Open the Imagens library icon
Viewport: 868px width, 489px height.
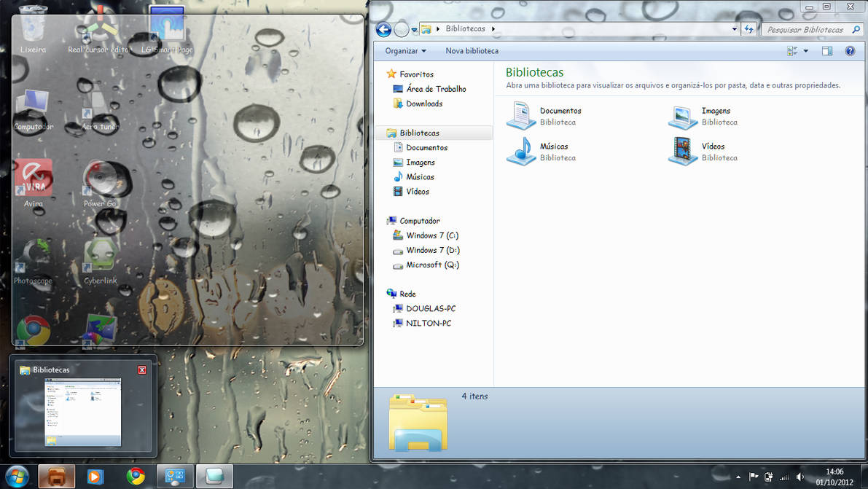(682, 115)
